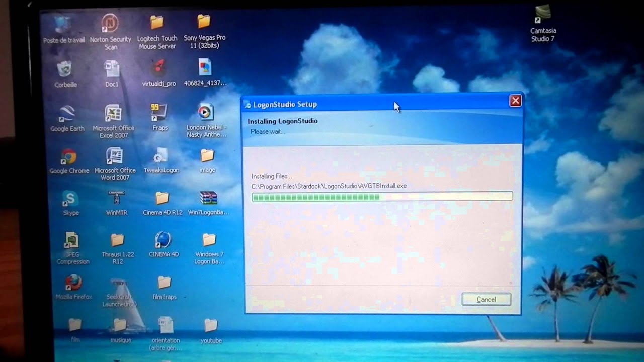The height and width of the screenshot is (362, 644).
Task: Open the musique folder
Action: tap(120, 325)
